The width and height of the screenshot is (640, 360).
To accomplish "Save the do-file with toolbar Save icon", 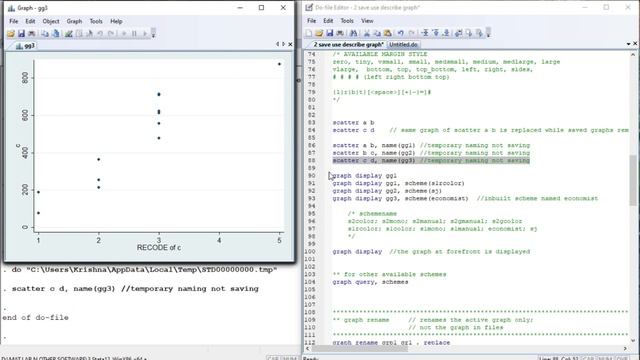I will 329,33.
